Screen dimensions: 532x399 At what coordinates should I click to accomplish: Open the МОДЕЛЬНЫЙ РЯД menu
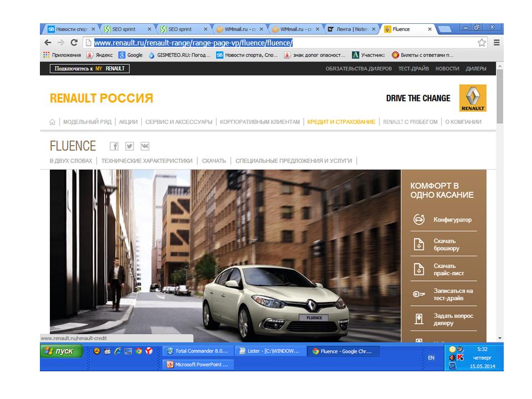click(x=87, y=122)
